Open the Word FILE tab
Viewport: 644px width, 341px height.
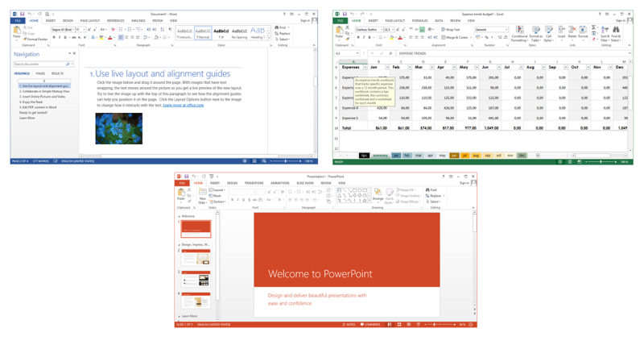click(x=18, y=21)
